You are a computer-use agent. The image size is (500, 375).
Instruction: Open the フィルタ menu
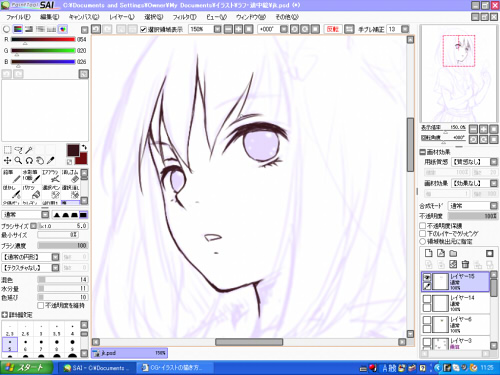[x=184, y=17]
